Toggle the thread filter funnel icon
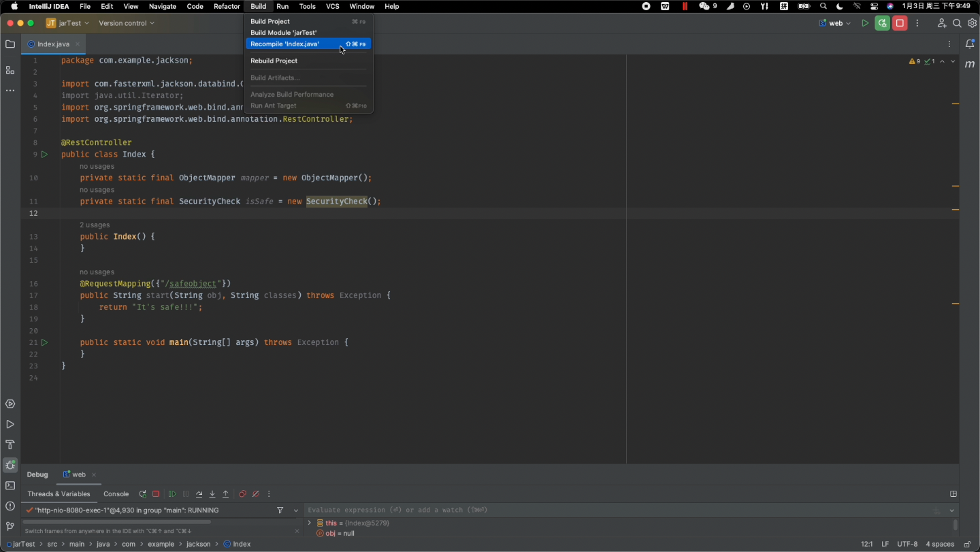 point(280,510)
